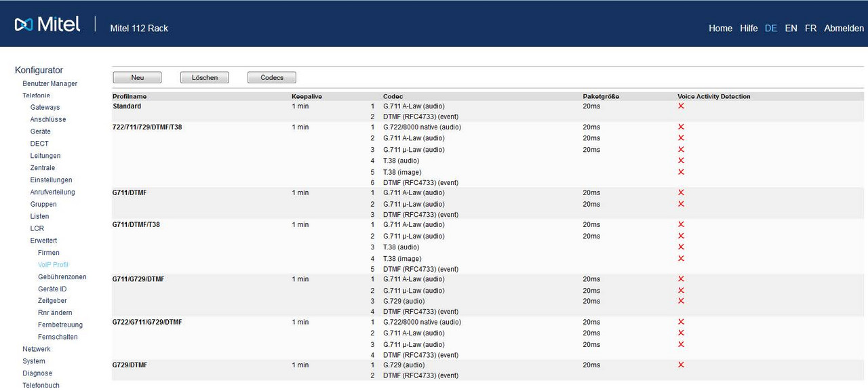Go to Gebührenzonen in sidebar
This screenshot has width=868, height=391.
click(62, 277)
